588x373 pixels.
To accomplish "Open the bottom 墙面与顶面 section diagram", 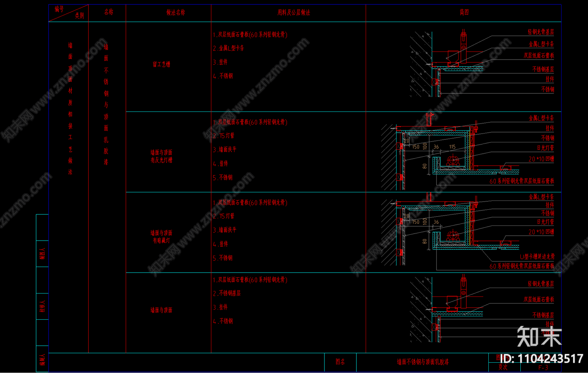I will tap(447, 309).
